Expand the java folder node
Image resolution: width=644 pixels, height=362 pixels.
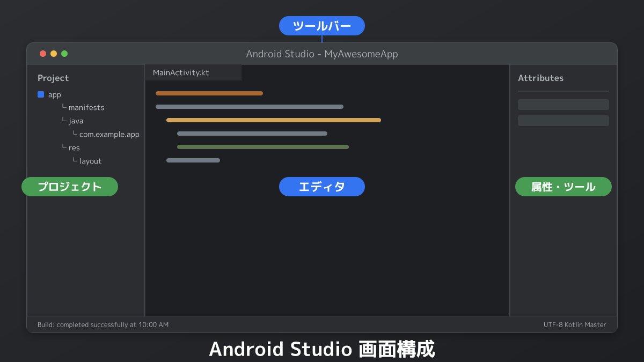(76, 121)
